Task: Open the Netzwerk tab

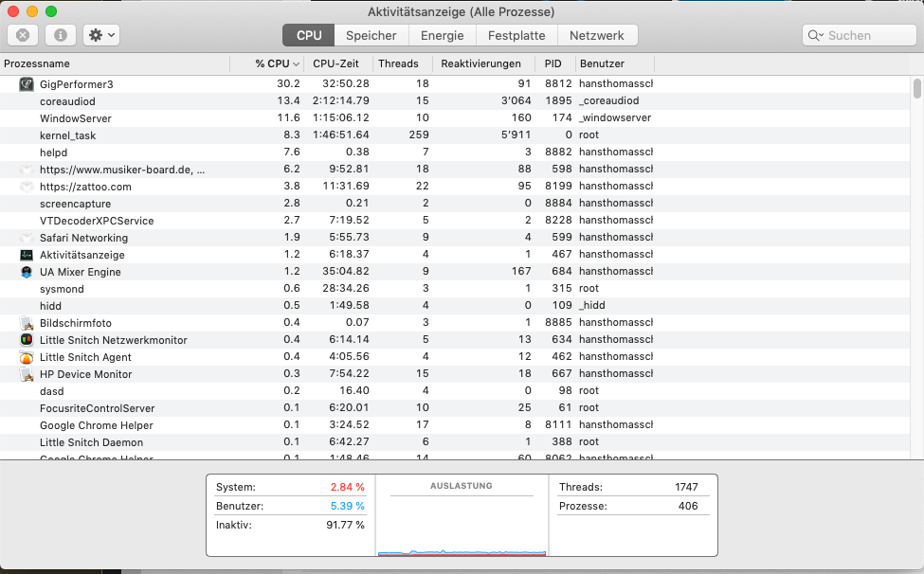Action: (596, 35)
